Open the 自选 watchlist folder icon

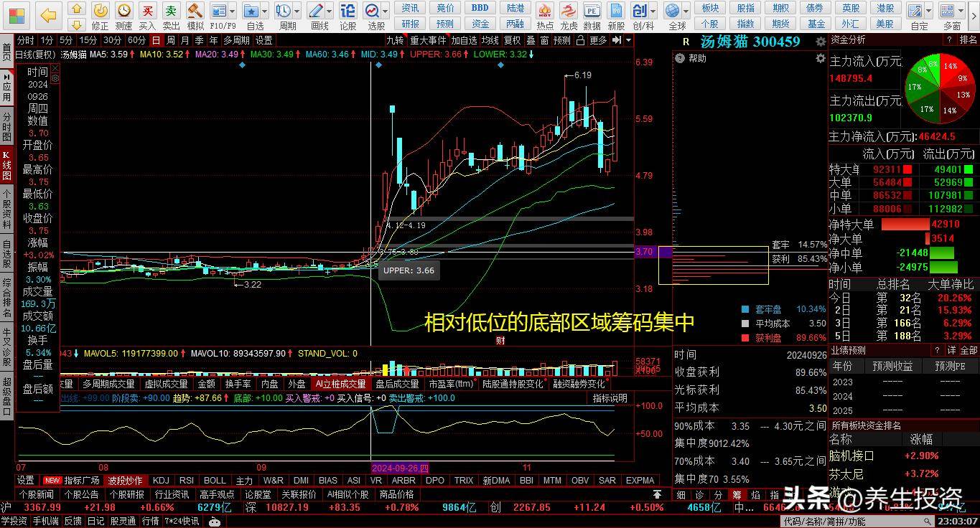[x=251, y=11]
